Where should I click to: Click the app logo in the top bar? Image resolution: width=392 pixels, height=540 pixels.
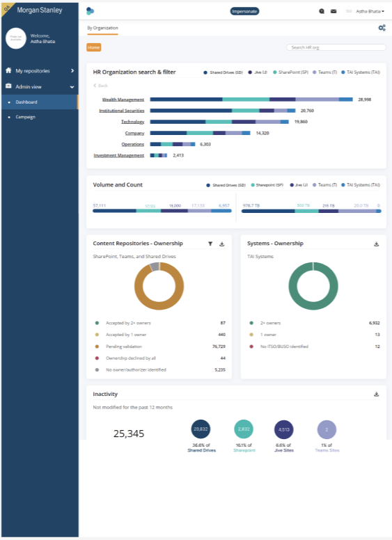coord(90,11)
